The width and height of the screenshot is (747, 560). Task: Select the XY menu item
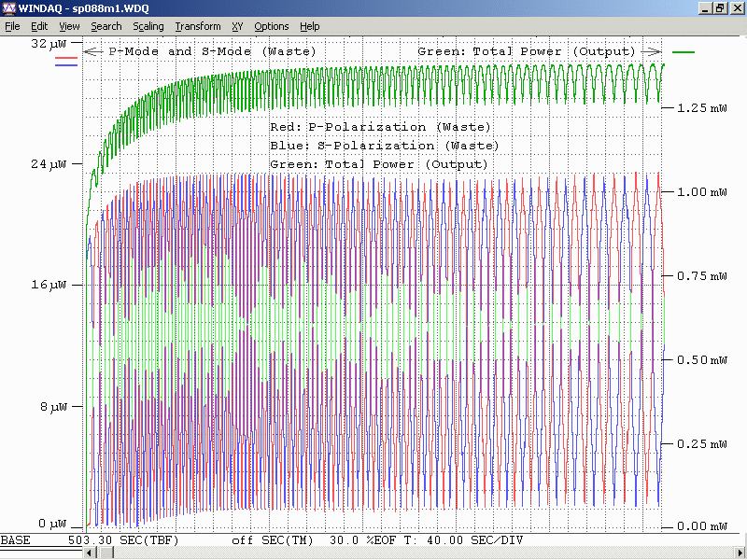(237, 26)
